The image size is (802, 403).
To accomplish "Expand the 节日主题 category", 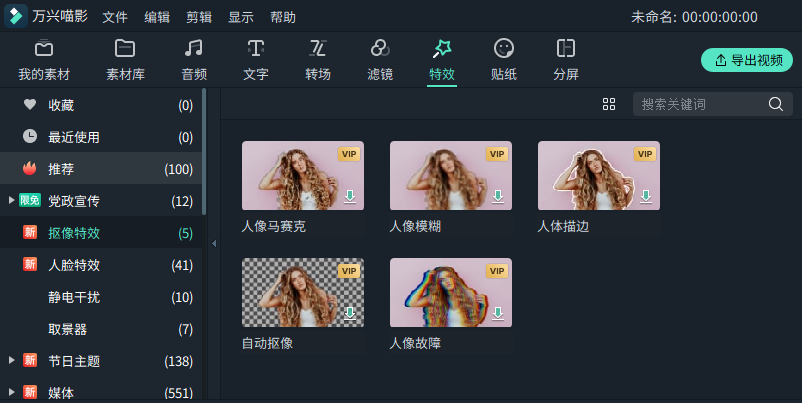I will (12, 360).
